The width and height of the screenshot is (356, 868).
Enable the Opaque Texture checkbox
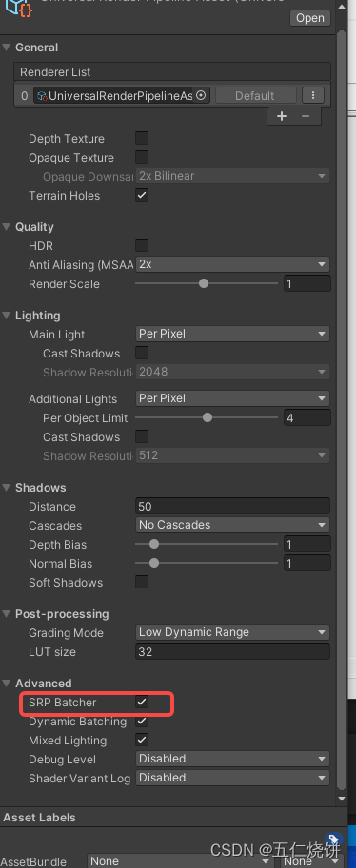pos(142,157)
